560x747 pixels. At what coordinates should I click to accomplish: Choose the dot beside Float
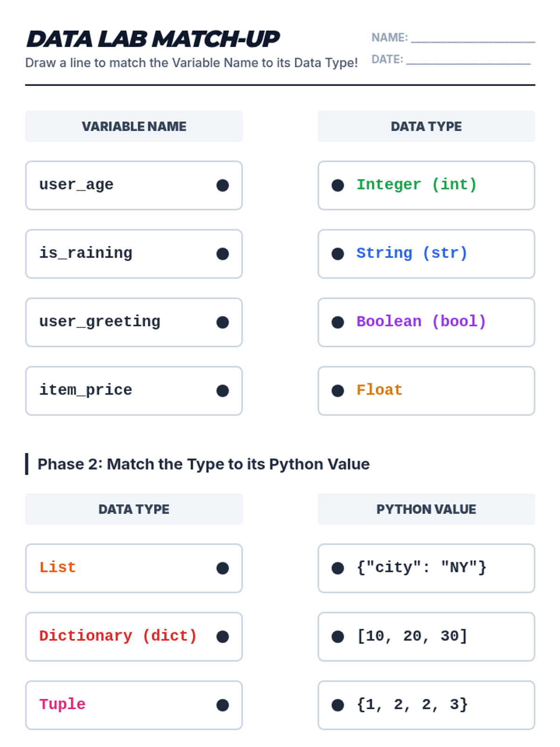(338, 391)
